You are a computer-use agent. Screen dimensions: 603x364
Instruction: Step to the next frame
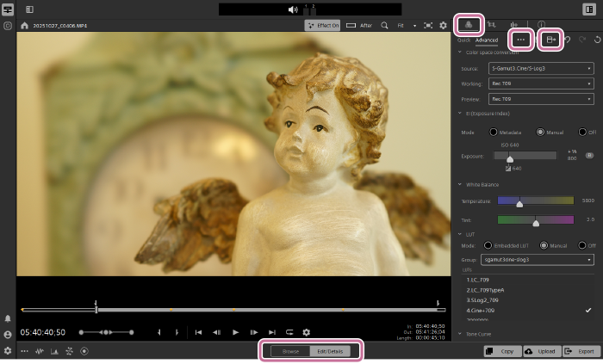[x=254, y=332]
